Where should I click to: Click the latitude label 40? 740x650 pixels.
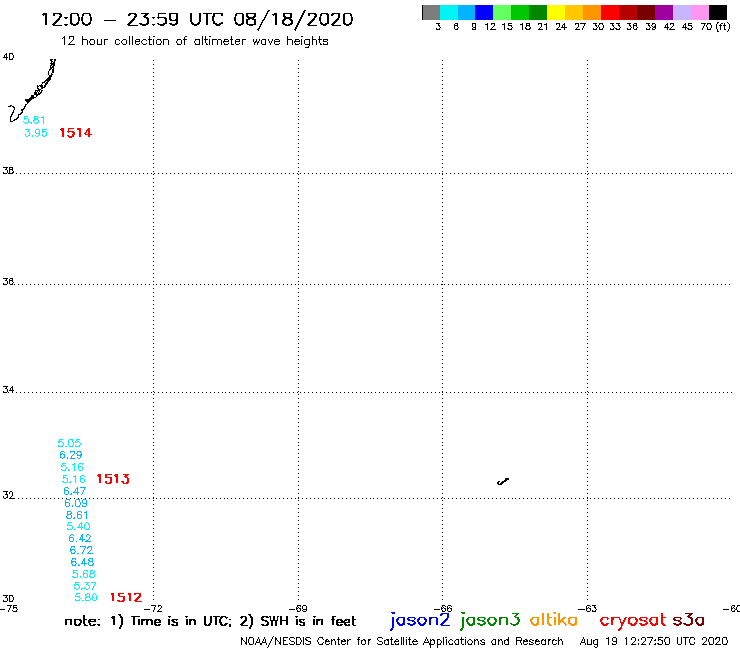click(8, 57)
